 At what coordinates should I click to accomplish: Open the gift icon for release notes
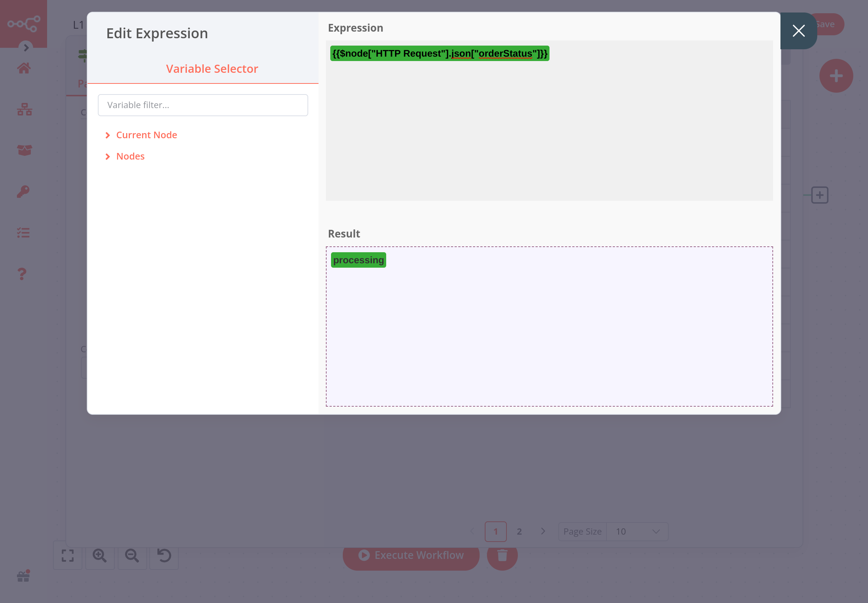tap(24, 576)
